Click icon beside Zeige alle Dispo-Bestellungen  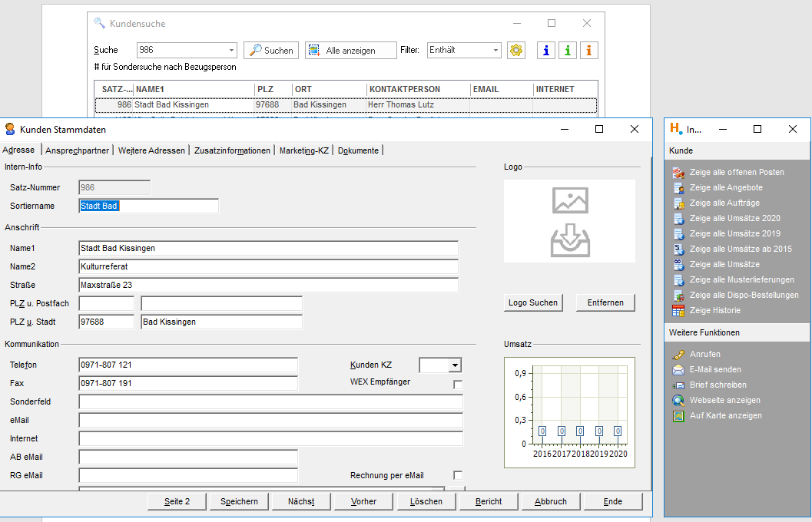pyautogui.click(x=678, y=296)
